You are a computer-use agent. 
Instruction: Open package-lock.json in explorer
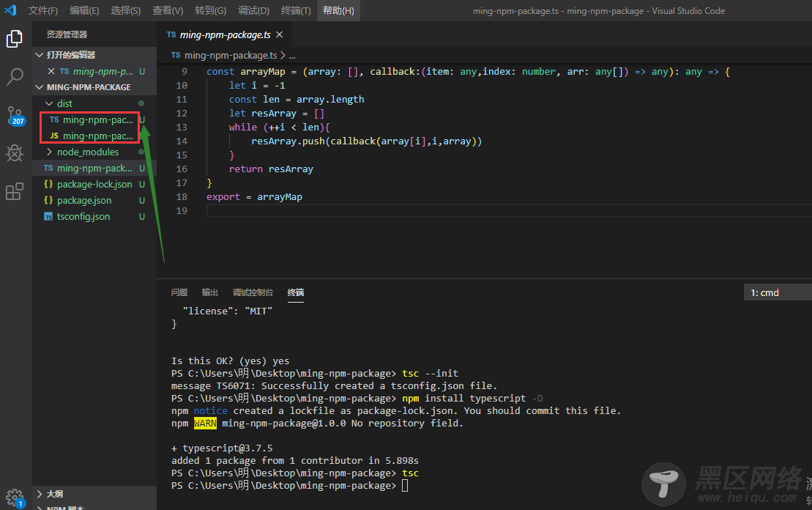coord(94,184)
